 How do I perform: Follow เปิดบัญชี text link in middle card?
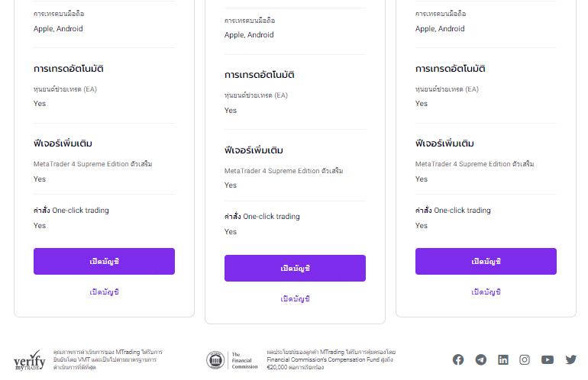click(x=295, y=298)
